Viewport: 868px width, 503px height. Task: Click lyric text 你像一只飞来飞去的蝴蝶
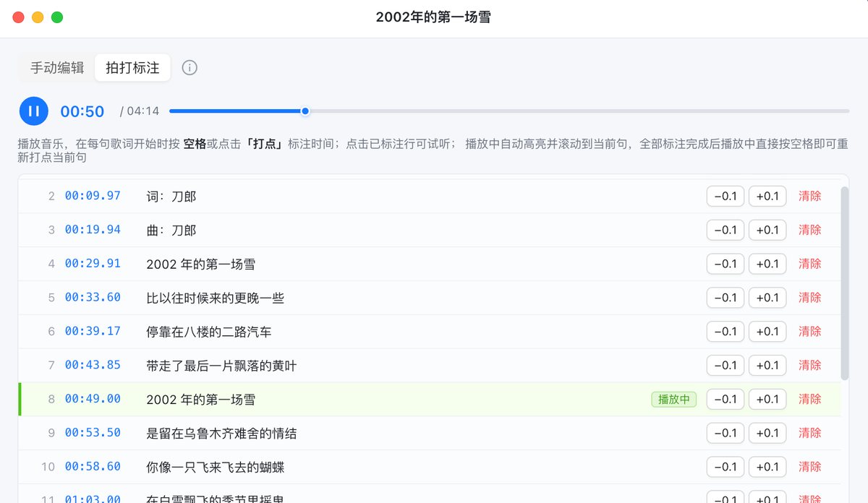[215, 468]
